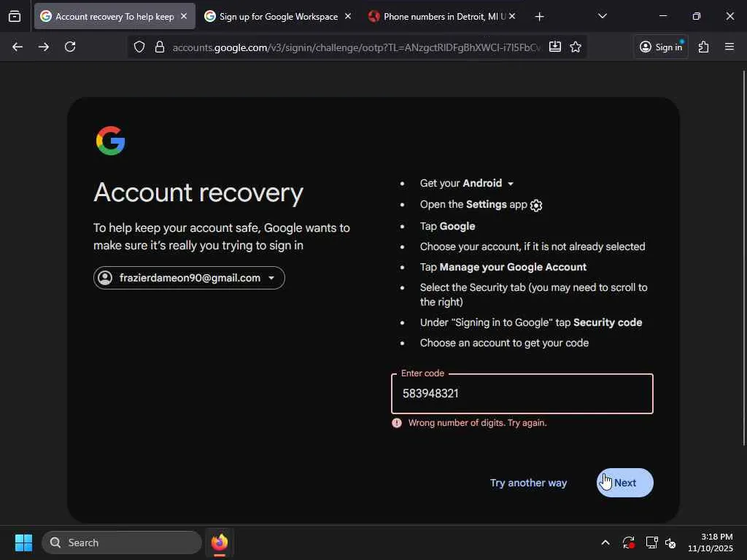
Task: Click the muted volume tray icon
Action: coord(670,542)
